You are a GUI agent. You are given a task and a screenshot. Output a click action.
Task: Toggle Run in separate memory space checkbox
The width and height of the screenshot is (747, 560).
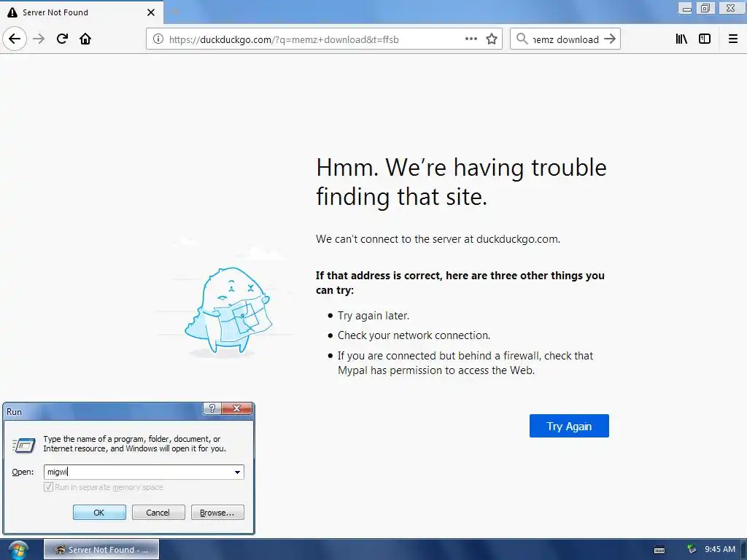pos(48,486)
